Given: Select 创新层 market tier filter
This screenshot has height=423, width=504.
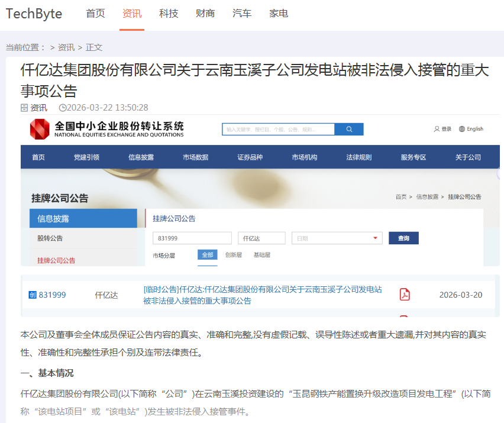Looking at the screenshot, I should 234,255.
